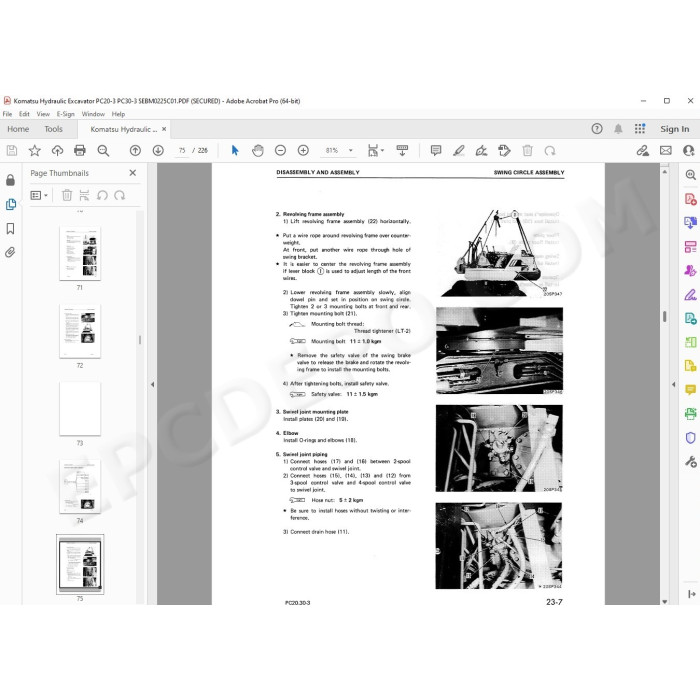Switch to the Tools tab
The width and height of the screenshot is (700, 700).
[x=53, y=129]
